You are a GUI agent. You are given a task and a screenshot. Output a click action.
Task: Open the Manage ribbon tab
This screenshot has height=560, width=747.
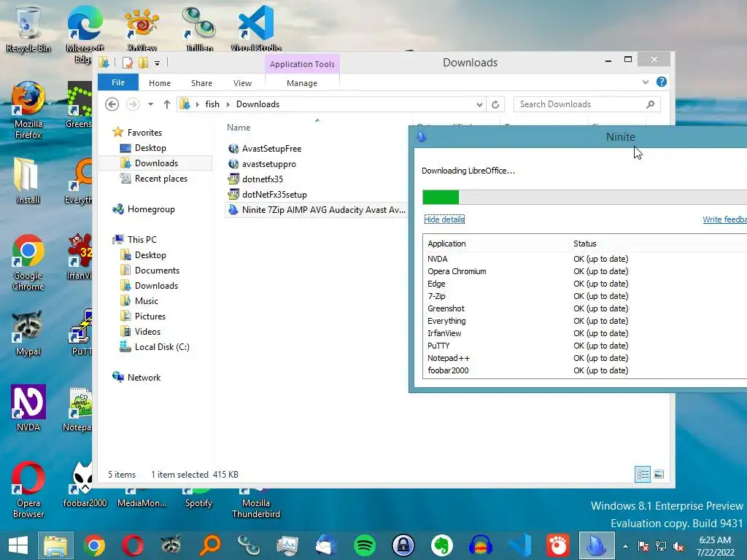[x=302, y=83]
